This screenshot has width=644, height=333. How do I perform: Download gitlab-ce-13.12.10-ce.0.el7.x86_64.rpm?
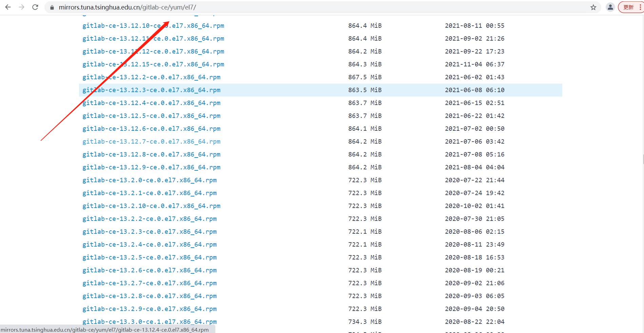pyautogui.click(x=153, y=26)
